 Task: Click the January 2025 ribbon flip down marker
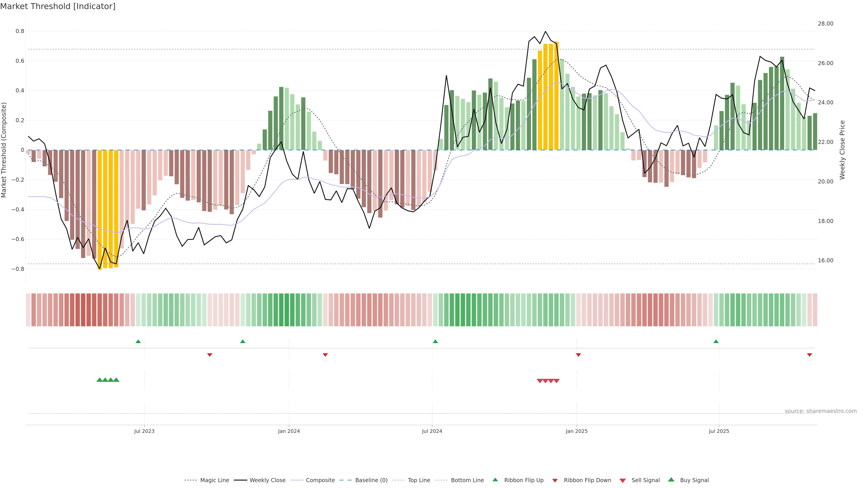[x=578, y=355]
